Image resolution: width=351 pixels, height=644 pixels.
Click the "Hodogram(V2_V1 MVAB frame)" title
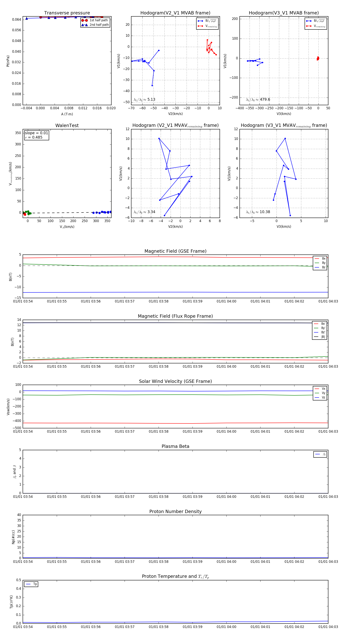[175, 13]
